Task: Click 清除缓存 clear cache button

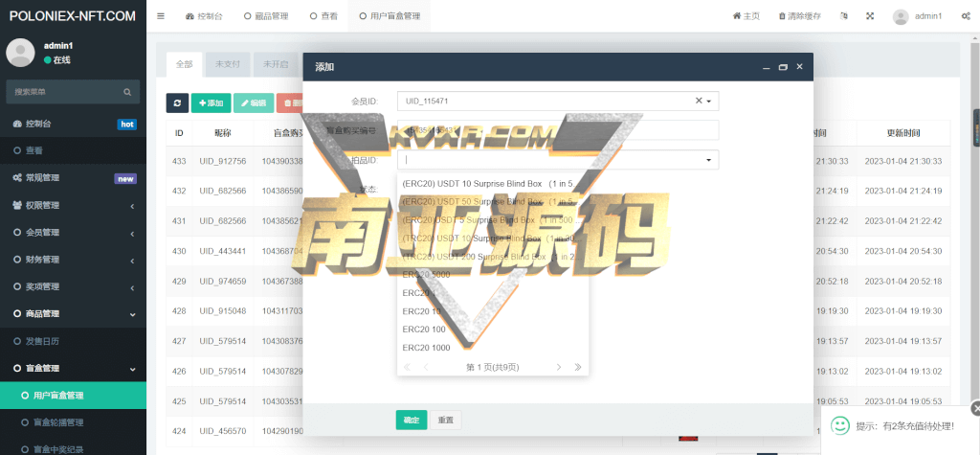Action: pyautogui.click(x=800, y=16)
